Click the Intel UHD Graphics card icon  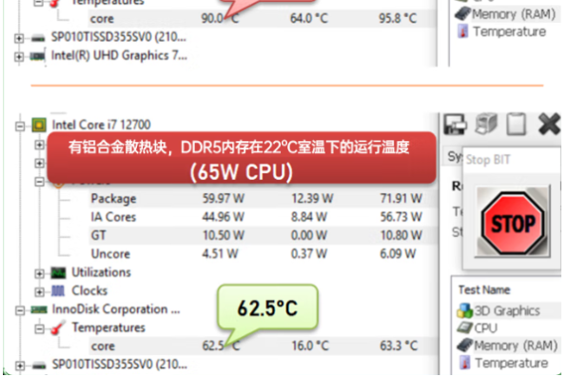37,56
